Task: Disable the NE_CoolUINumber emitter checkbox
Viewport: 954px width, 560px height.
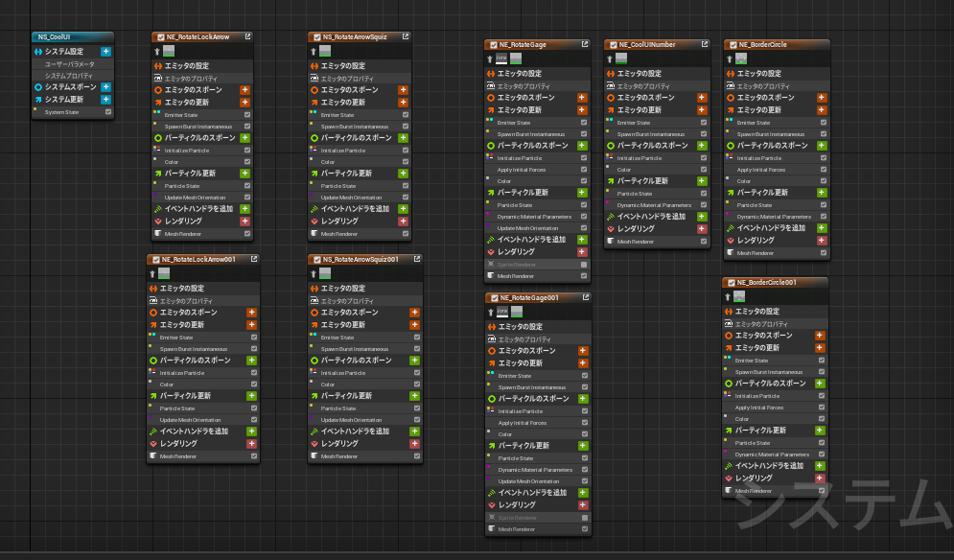Action: pos(614,45)
